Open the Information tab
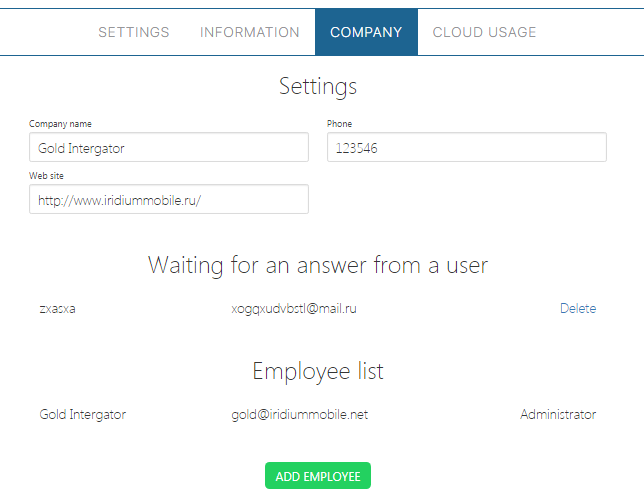Viewport: 644px width, 495px height. click(x=249, y=32)
